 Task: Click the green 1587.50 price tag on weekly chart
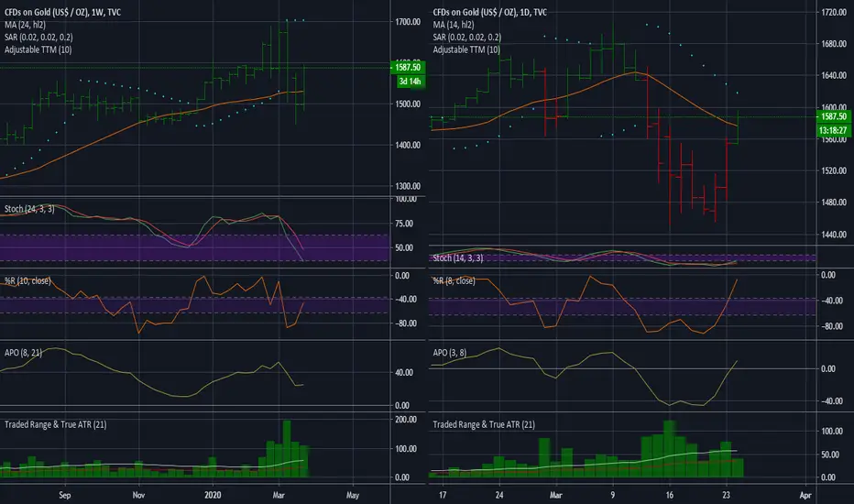click(x=408, y=67)
